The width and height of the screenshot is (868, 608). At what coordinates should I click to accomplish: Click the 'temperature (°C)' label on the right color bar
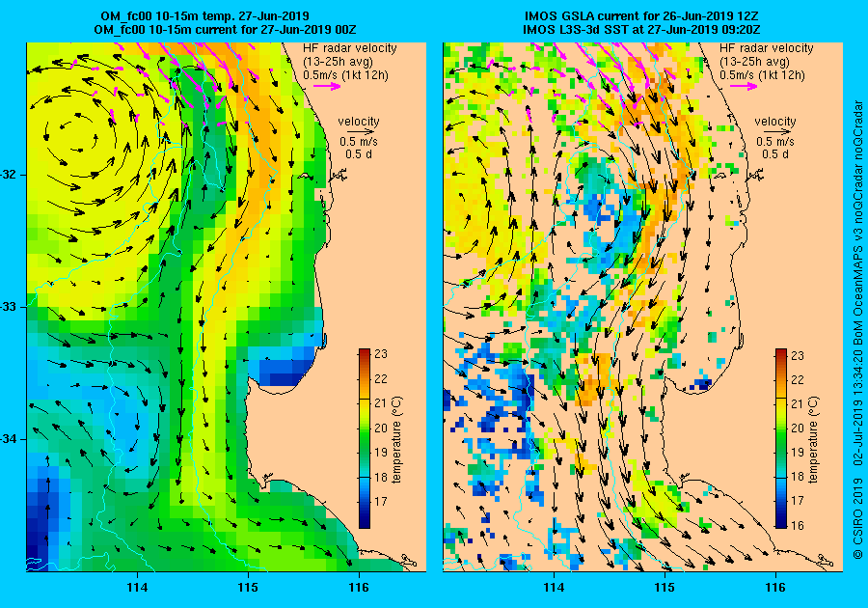[x=813, y=440]
